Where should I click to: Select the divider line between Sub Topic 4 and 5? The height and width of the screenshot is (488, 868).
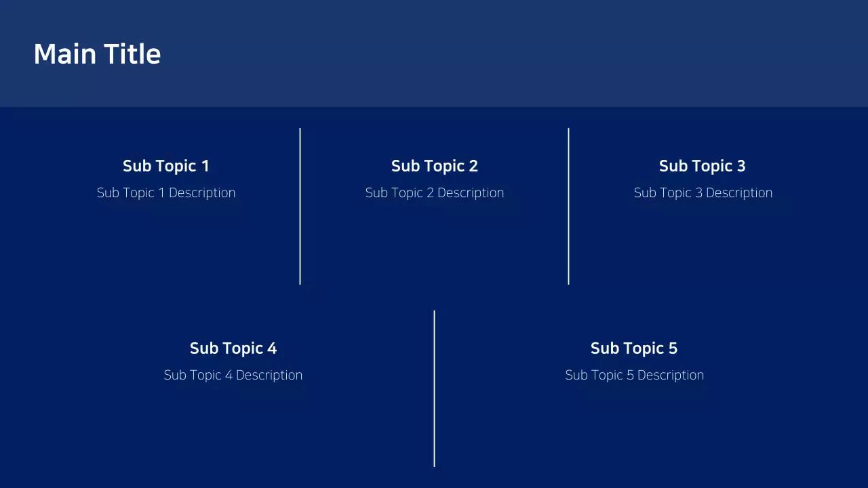pos(435,388)
